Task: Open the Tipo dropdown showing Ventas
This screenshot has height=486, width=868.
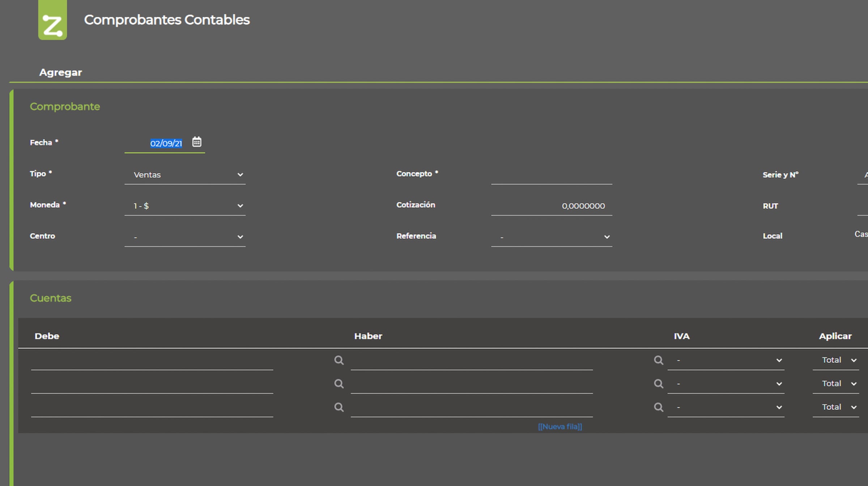Action: [185, 175]
